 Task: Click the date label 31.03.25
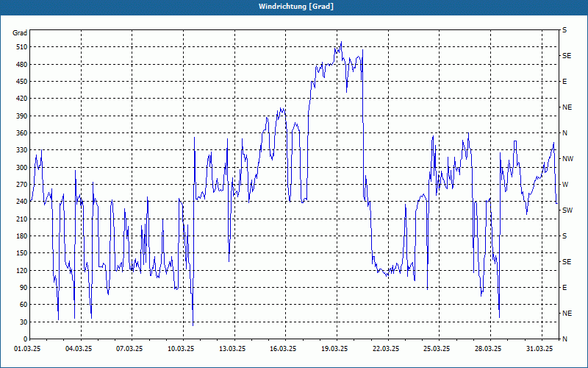pyautogui.click(x=539, y=349)
